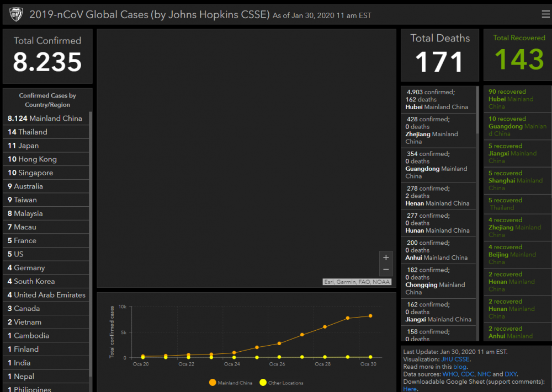Click Mainland China Oca 30 data point
Screen dimensions: 552x392
pos(370,316)
